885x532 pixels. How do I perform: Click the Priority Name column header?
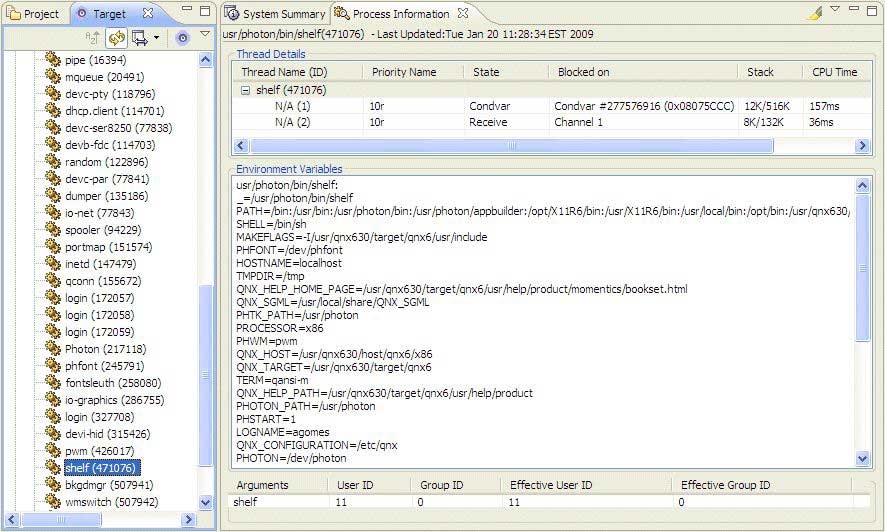pyautogui.click(x=404, y=72)
